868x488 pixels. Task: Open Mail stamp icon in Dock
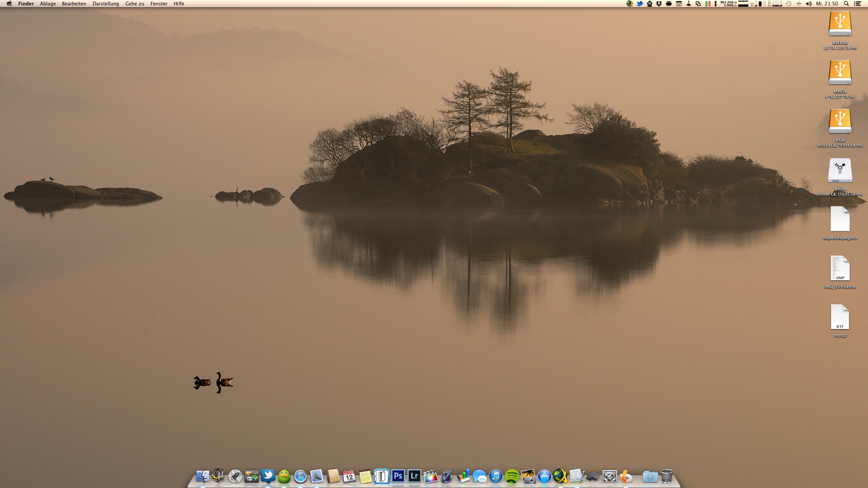click(x=317, y=476)
